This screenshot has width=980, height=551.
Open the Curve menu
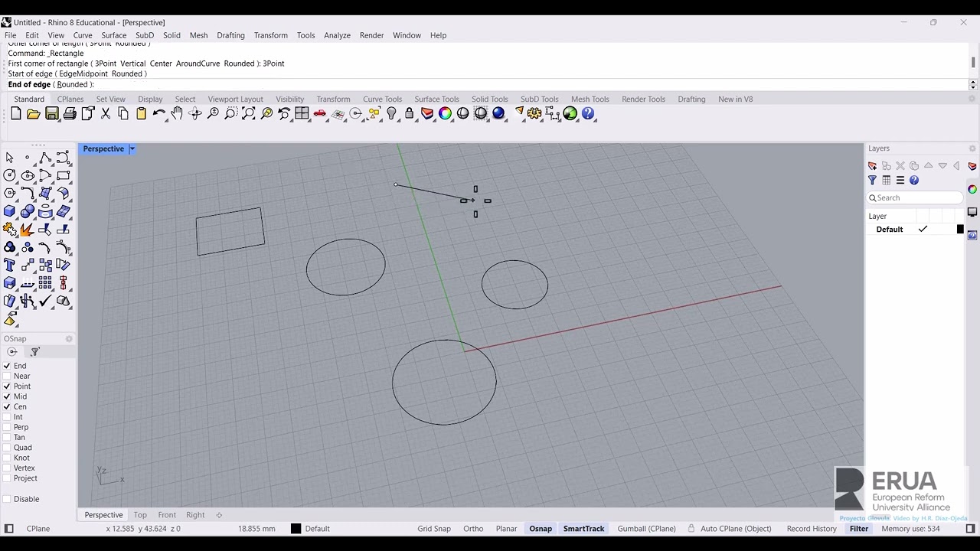(83, 35)
